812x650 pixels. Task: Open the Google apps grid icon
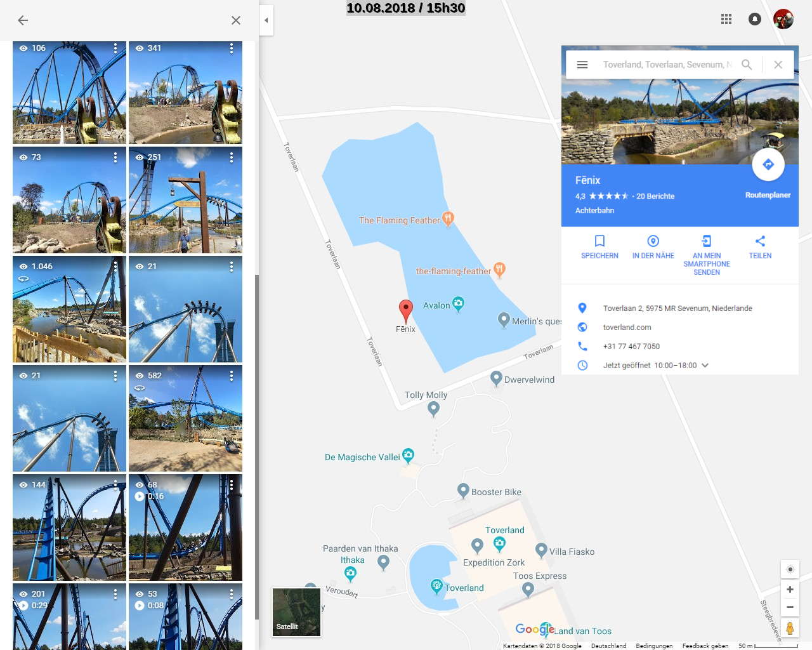point(726,19)
